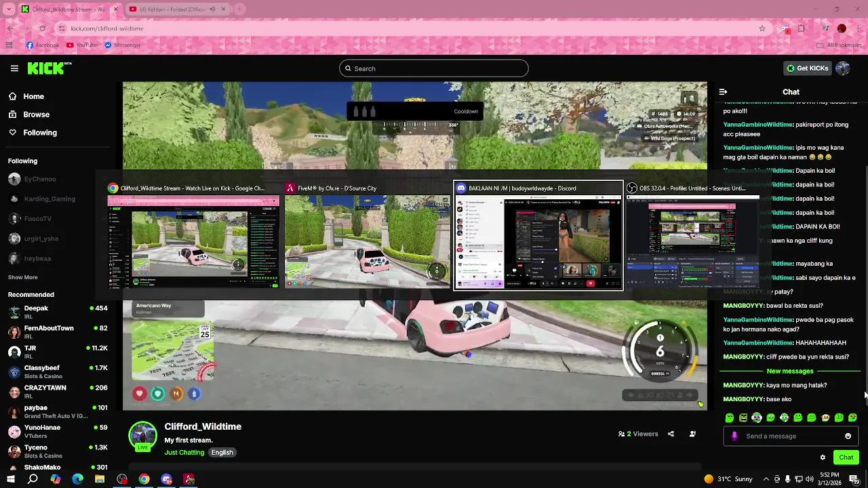Click the share stream icon

coord(671,434)
